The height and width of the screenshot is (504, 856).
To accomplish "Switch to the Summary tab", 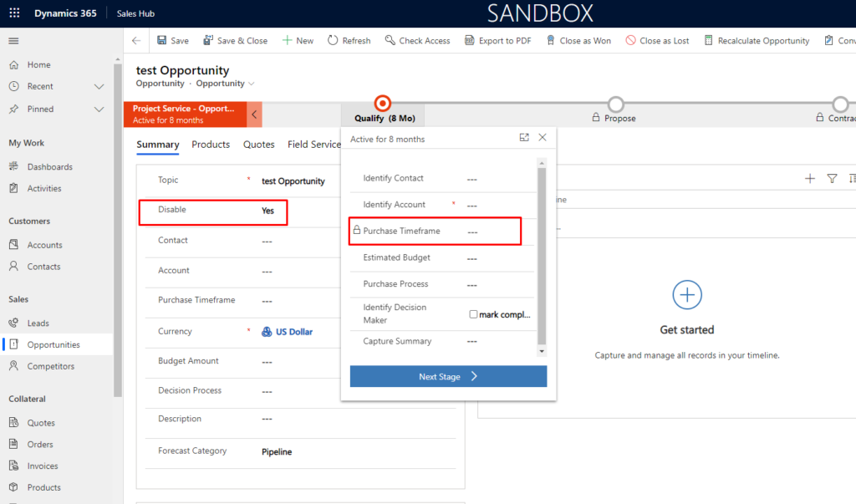I will point(158,145).
